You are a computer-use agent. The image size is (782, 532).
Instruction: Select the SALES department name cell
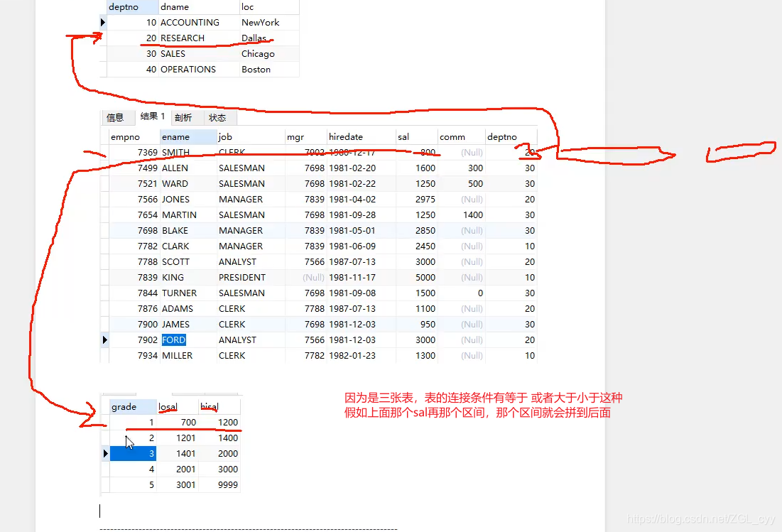pos(199,54)
